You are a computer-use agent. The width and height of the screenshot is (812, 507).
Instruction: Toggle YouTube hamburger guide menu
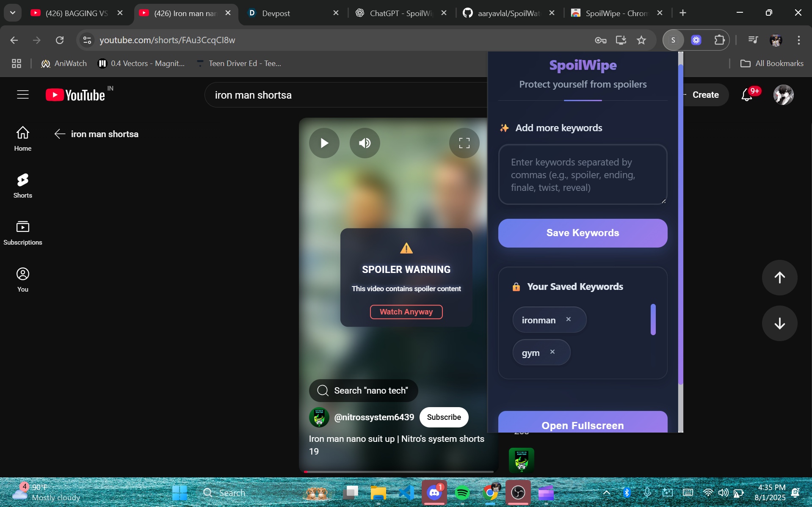pyautogui.click(x=23, y=95)
